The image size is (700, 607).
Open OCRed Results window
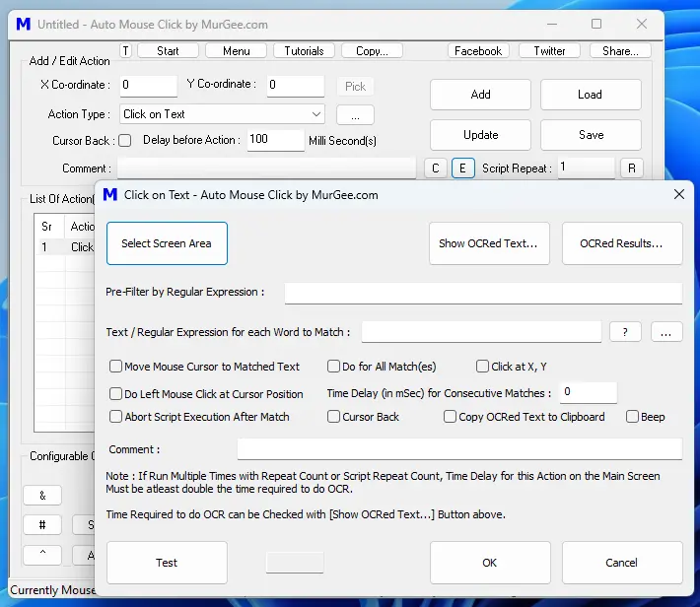tap(622, 243)
